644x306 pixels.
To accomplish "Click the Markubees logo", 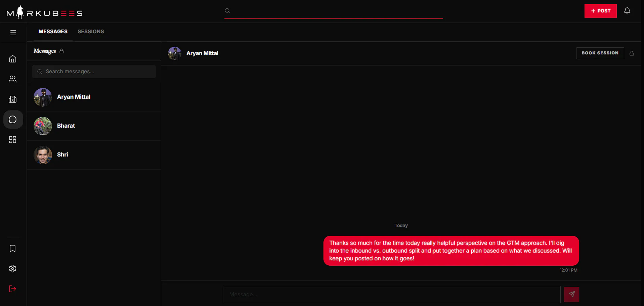I will [x=45, y=12].
